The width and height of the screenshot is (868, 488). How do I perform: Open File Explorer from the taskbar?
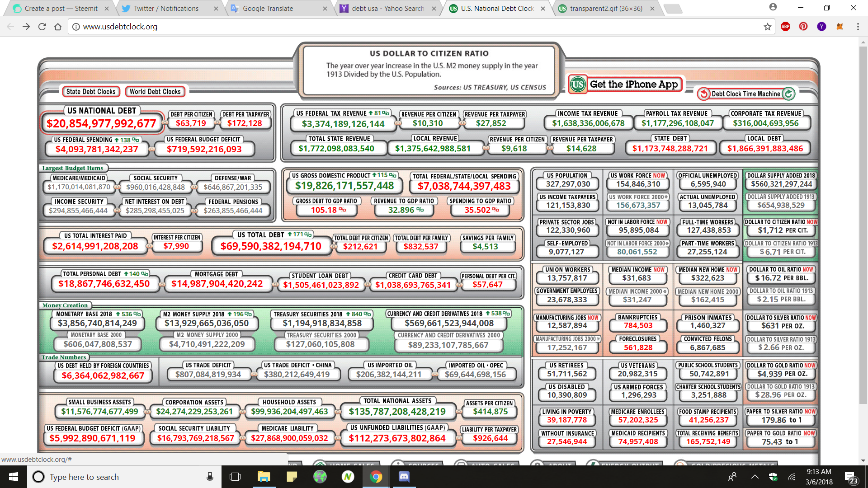tap(264, 477)
